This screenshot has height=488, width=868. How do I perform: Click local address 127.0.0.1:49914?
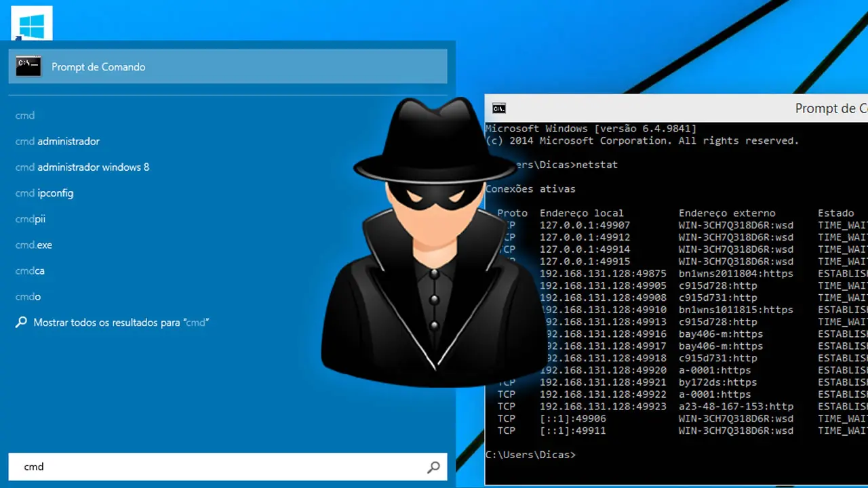click(x=585, y=249)
